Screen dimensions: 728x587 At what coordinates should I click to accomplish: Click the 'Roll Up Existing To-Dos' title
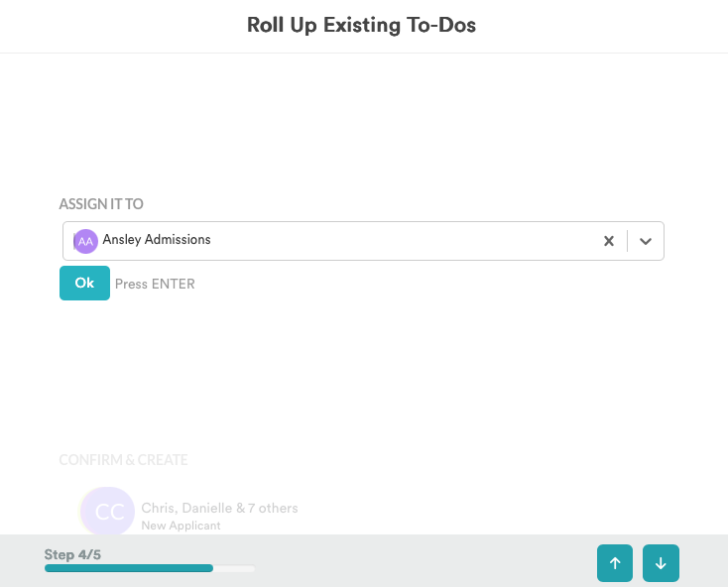[361, 25]
